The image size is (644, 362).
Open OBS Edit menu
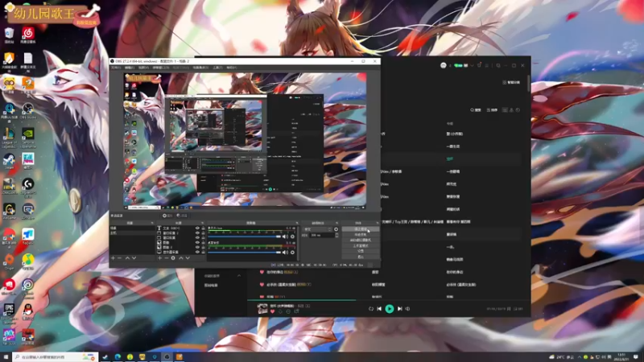pos(130,68)
